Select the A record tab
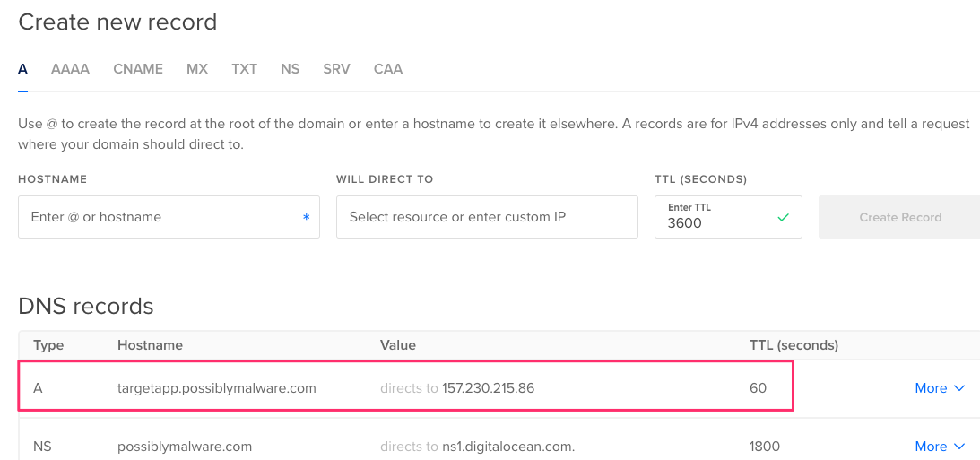 click(22, 69)
